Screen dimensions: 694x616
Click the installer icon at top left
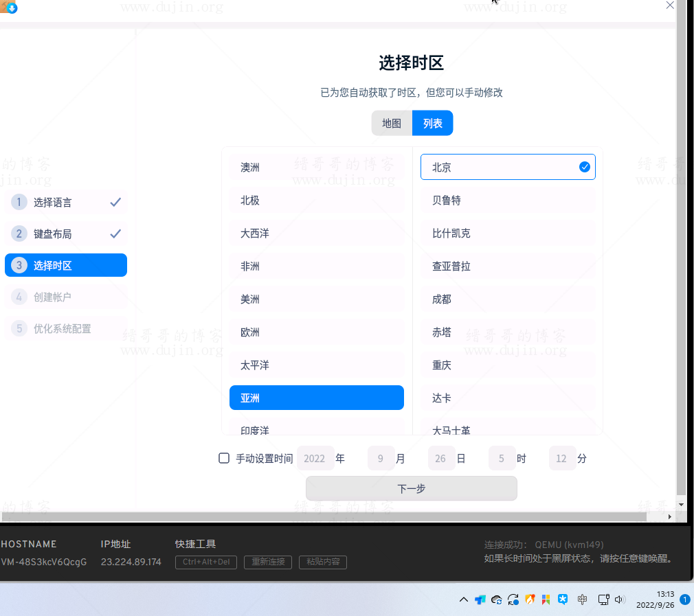tap(9, 7)
